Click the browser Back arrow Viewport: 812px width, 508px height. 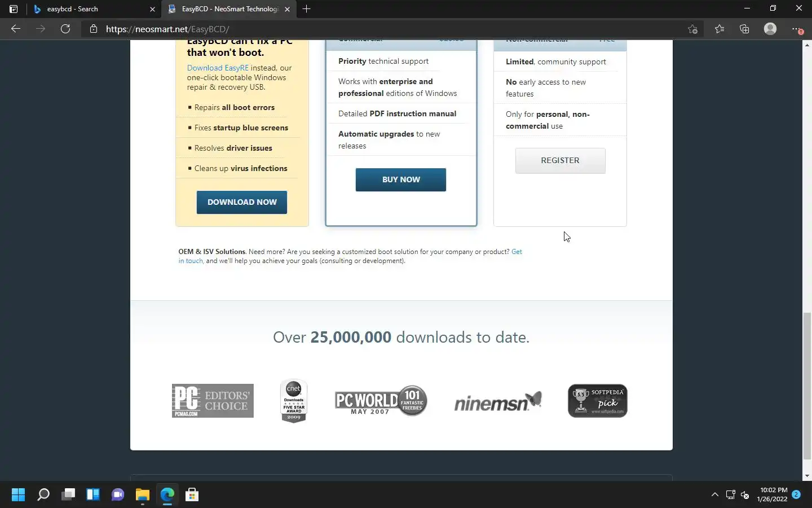tap(16, 29)
